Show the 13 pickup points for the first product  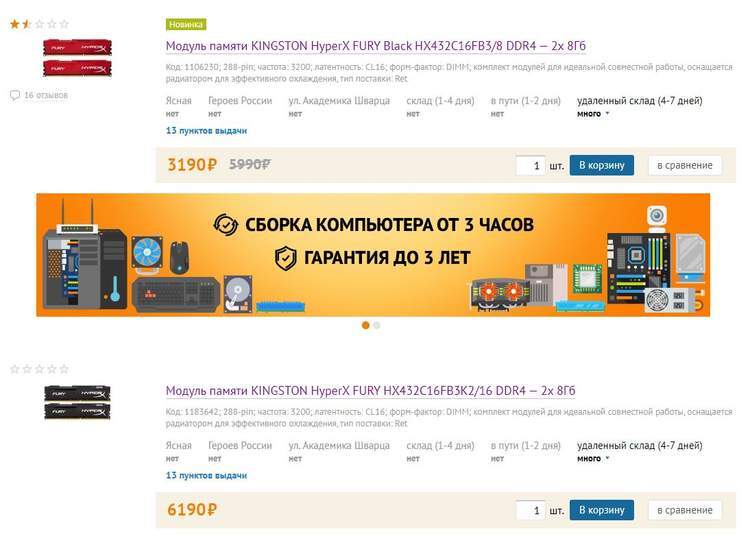pyautogui.click(x=206, y=131)
